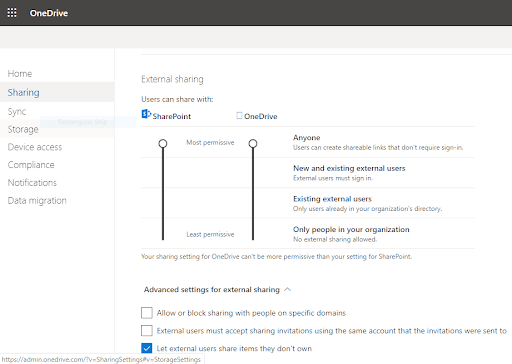Open the Sync settings page
Viewport: 512px width, 364px height.
(17, 111)
